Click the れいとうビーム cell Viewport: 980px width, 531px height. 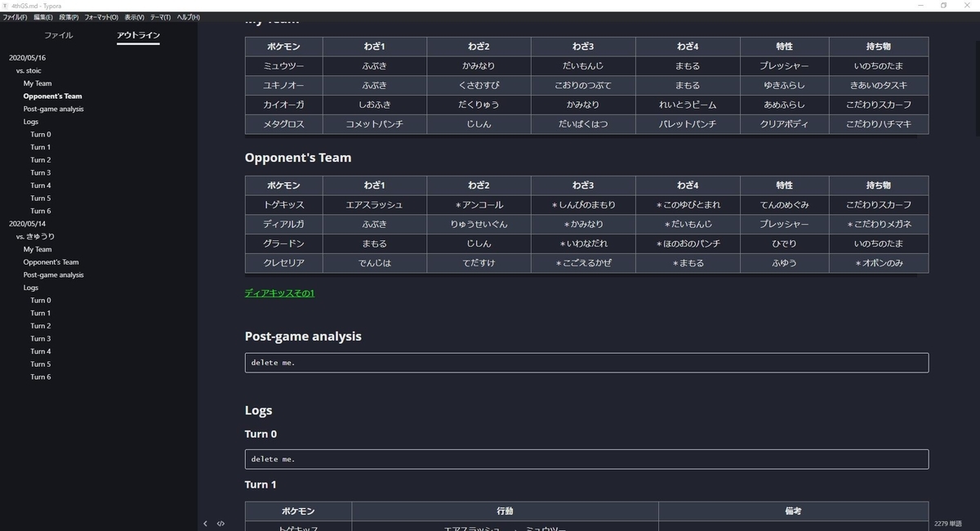[x=688, y=105]
